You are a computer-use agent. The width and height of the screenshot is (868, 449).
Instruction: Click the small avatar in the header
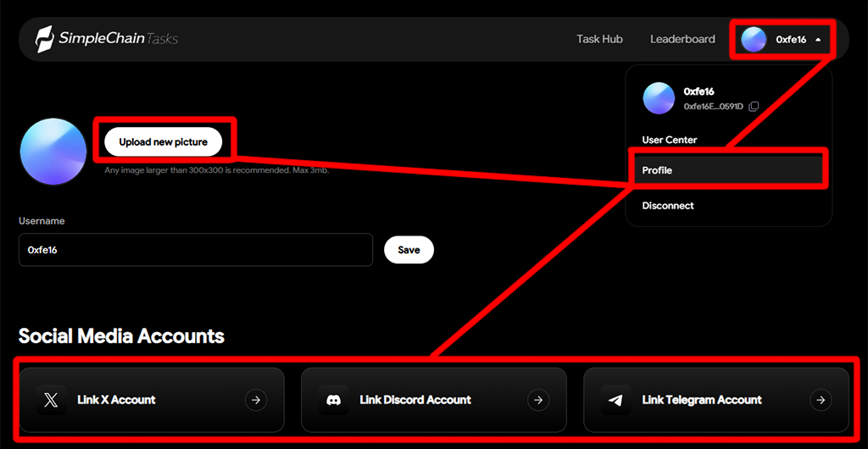tap(754, 39)
